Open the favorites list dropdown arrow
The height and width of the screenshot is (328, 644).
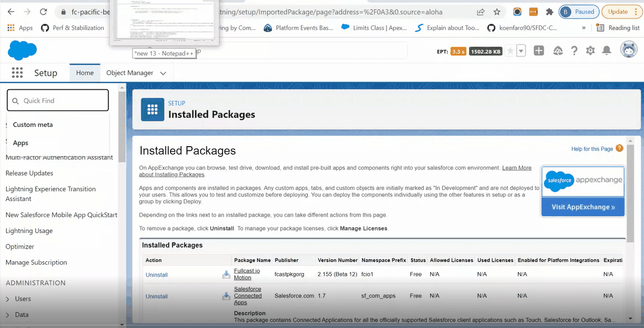(x=521, y=51)
